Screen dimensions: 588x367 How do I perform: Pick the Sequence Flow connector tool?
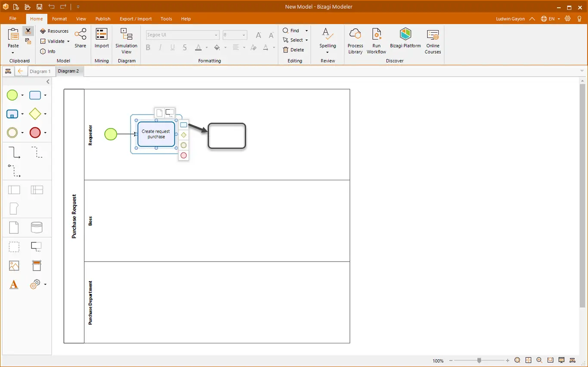[14, 152]
